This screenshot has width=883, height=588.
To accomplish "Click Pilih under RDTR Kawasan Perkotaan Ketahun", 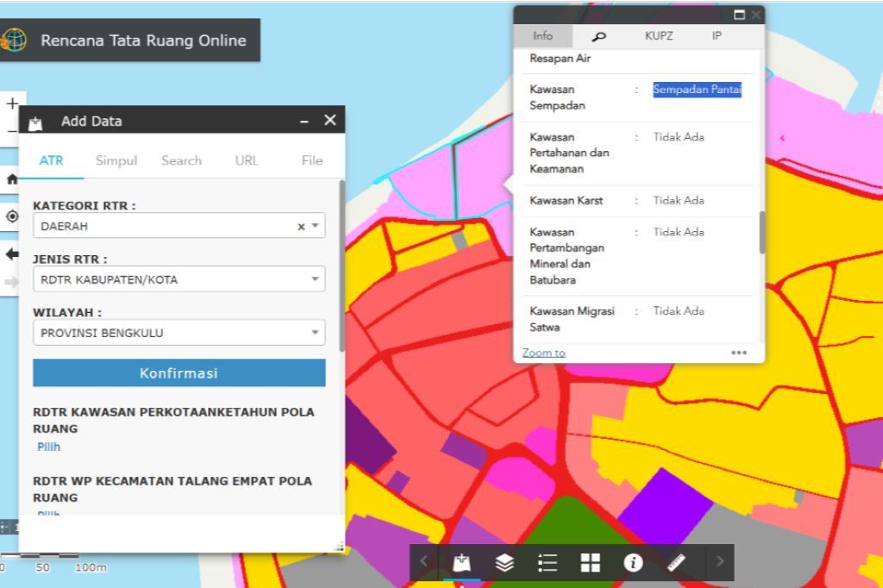I will click(x=48, y=447).
